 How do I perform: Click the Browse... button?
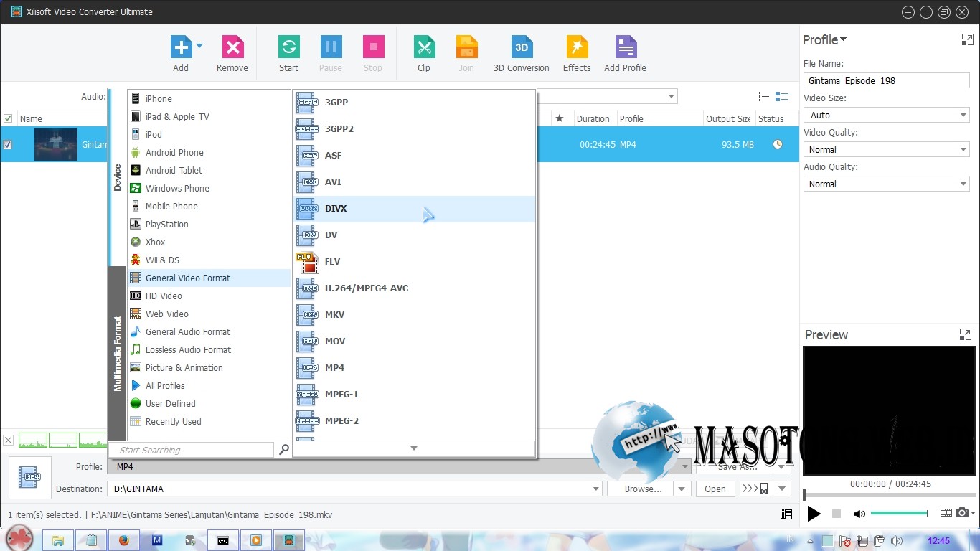pos(641,489)
